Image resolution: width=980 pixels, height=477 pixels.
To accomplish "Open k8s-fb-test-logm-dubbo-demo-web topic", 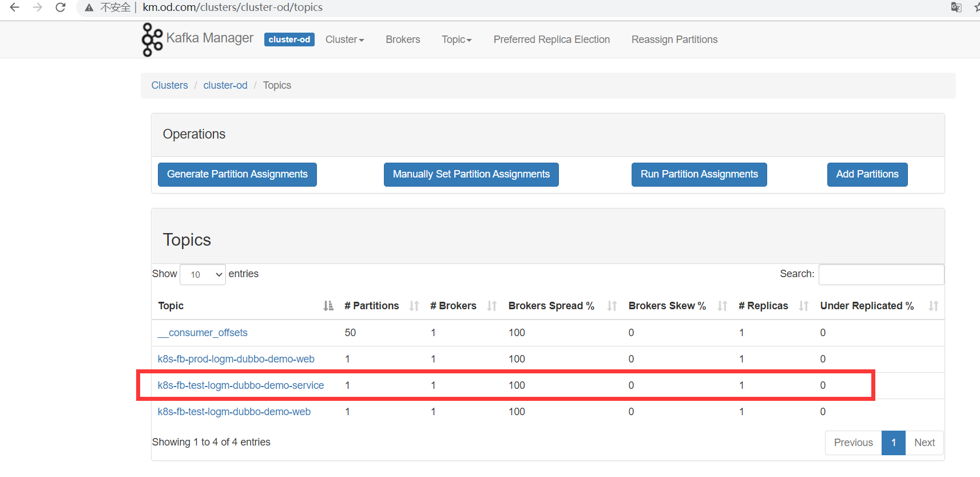I will [234, 412].
